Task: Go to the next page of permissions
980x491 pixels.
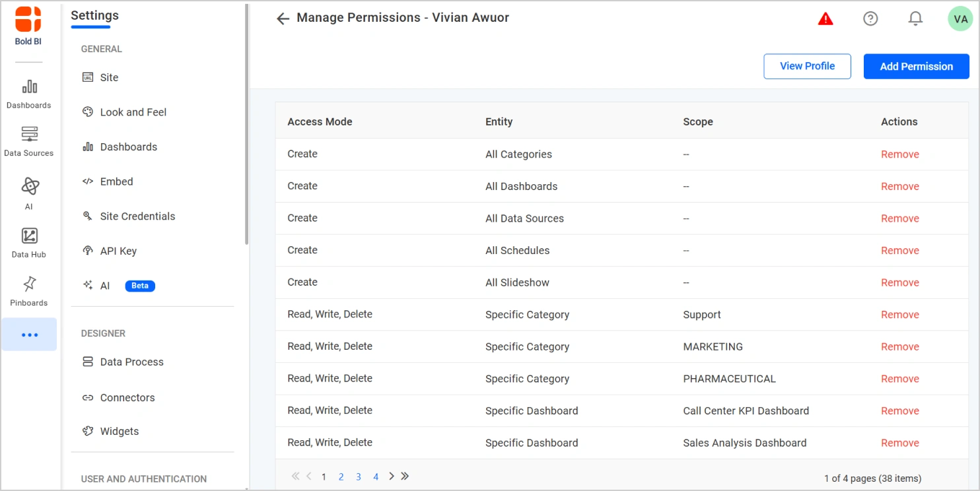Action: point(392,476)
